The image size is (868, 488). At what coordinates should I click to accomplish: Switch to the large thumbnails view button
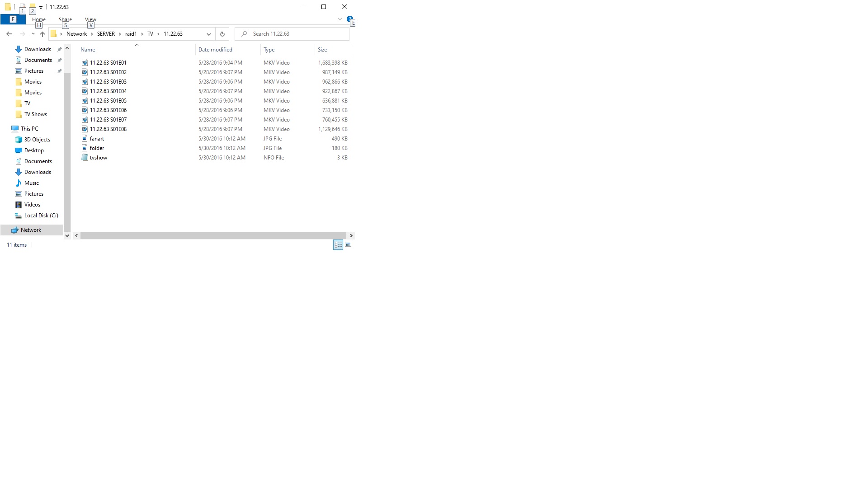pos(348,244)
